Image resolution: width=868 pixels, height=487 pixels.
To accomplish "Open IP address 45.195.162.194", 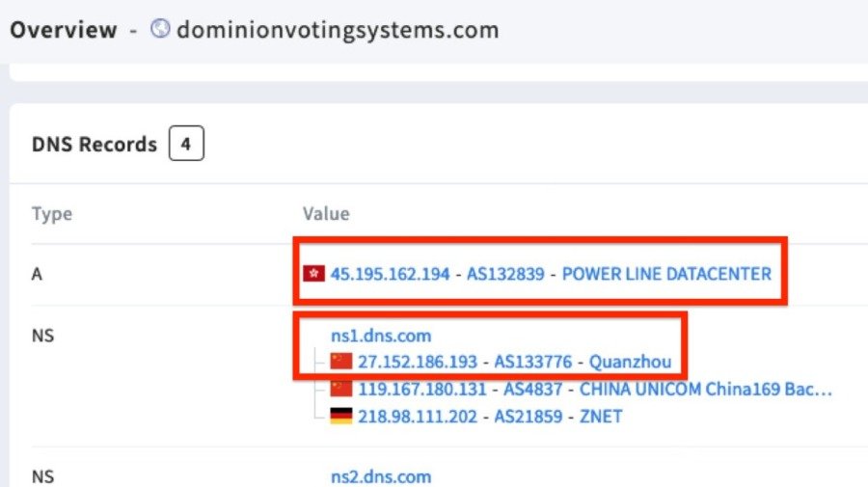I will (x=391, y=274).
